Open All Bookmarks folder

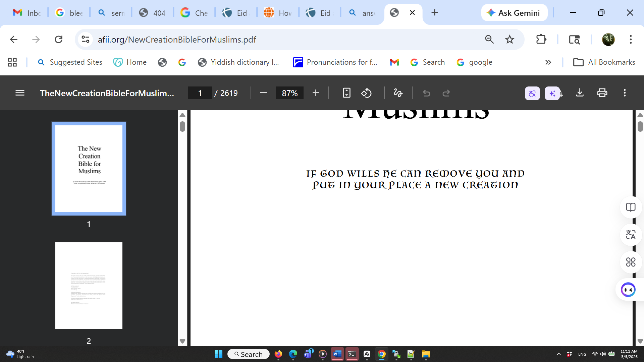pos(604,62)
